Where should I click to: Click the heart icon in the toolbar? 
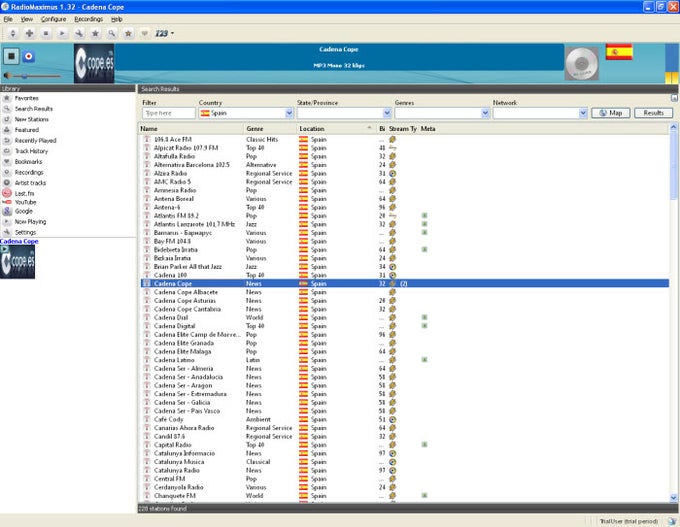pos(144,33)
